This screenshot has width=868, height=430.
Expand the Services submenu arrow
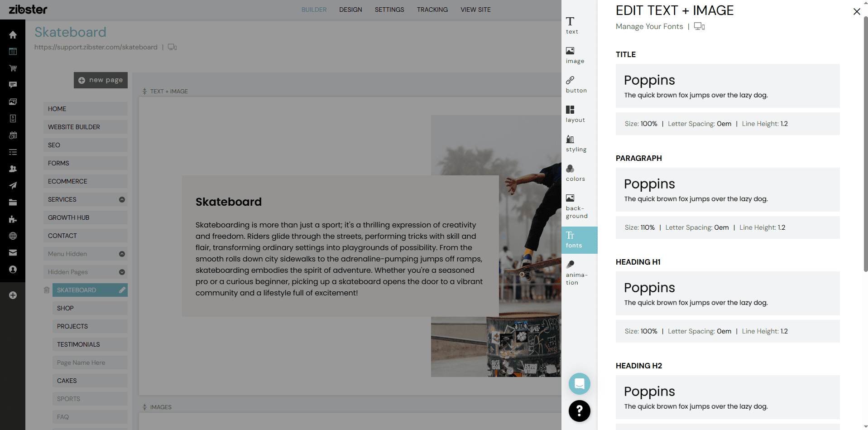pos(122,199)
